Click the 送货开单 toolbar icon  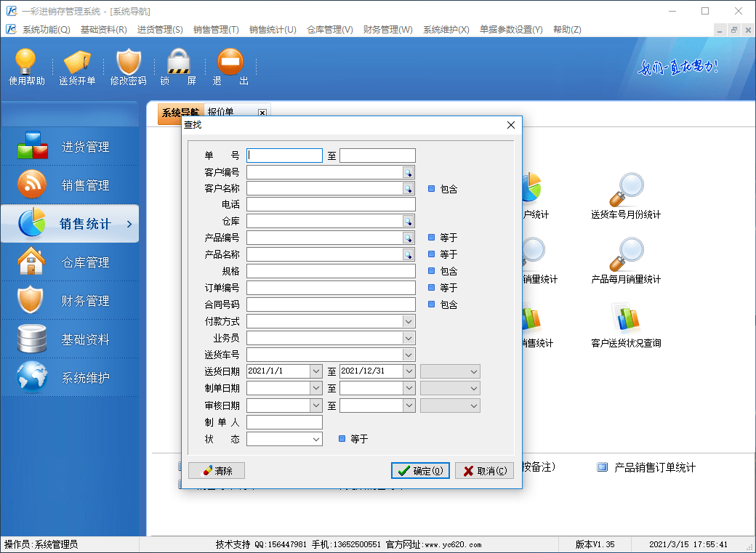[77, 67]
